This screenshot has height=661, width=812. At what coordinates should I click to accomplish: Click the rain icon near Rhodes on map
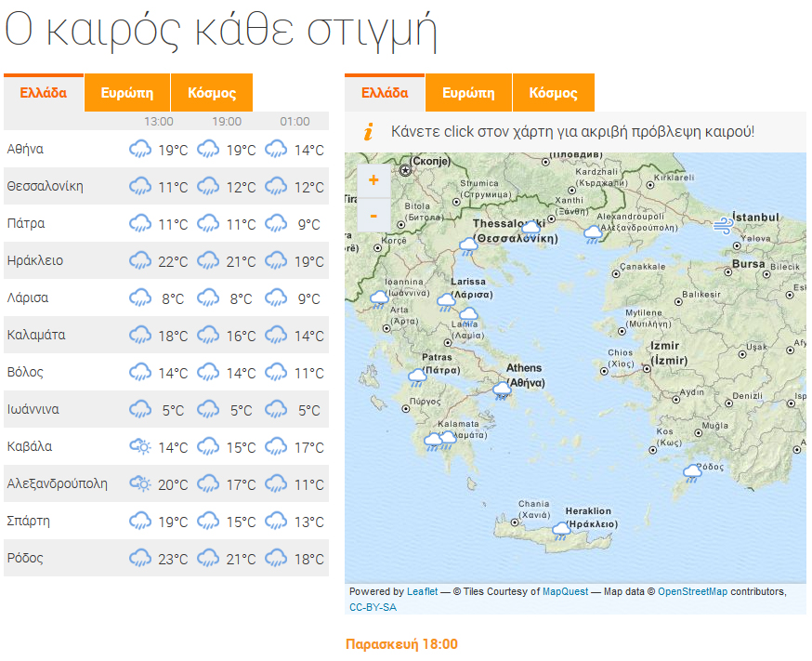point(692,473)
